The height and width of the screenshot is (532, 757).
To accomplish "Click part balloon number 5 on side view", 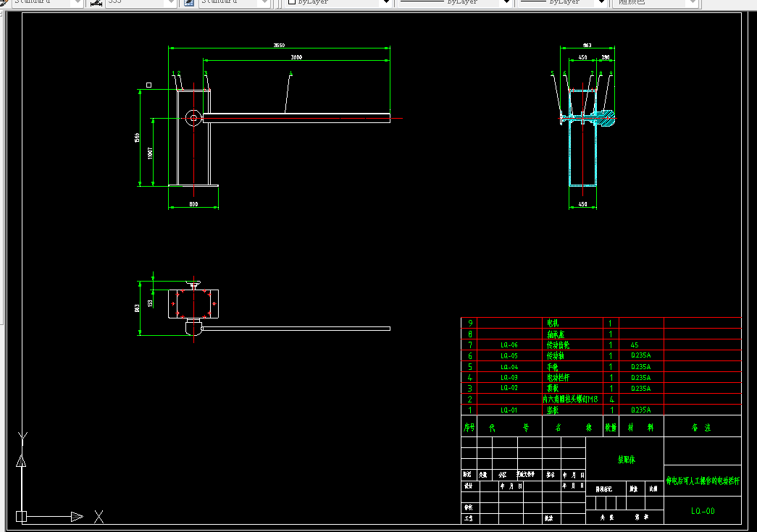I will [x=553, y=74].
